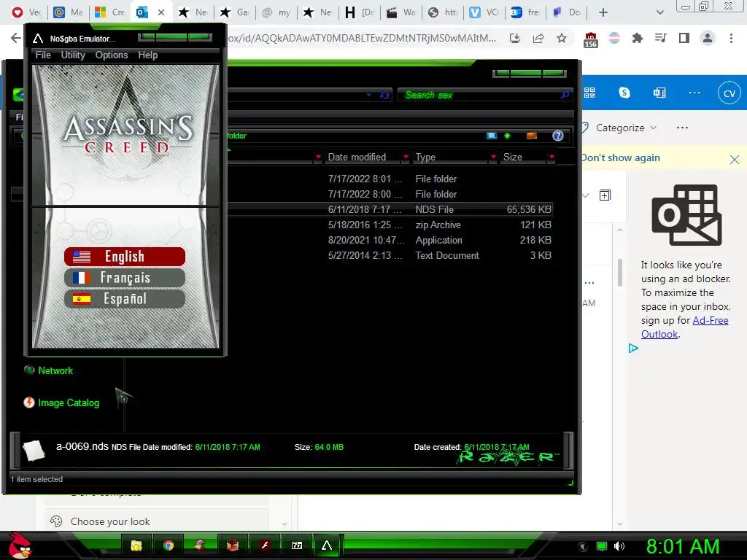747x560 pixels.
Task: Open the filter dropdown before Date modified
Action: point(318,157)
